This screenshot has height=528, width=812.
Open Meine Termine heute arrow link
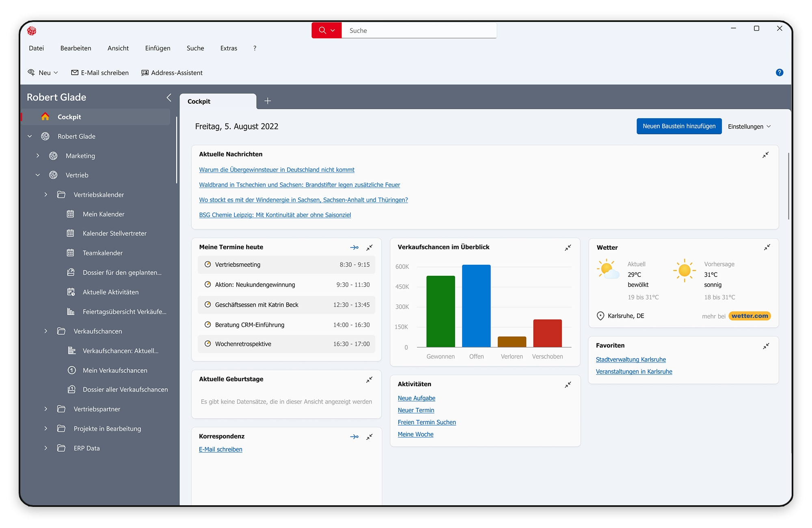354,247
